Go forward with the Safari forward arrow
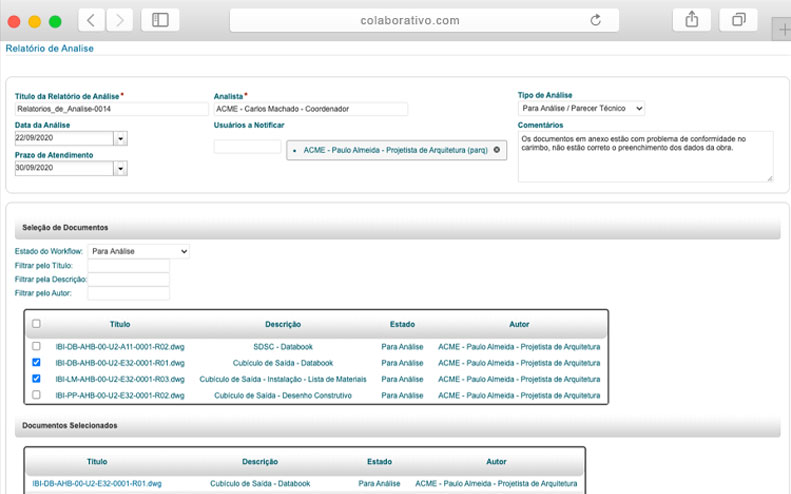791x494 pixels. [x=120, y=20]
